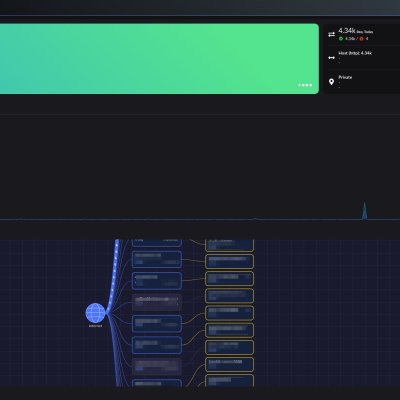Screen dimensions: 400x400
Task: Select the yellow node with the sharpest white title text
Action: (x=229, y=365)
